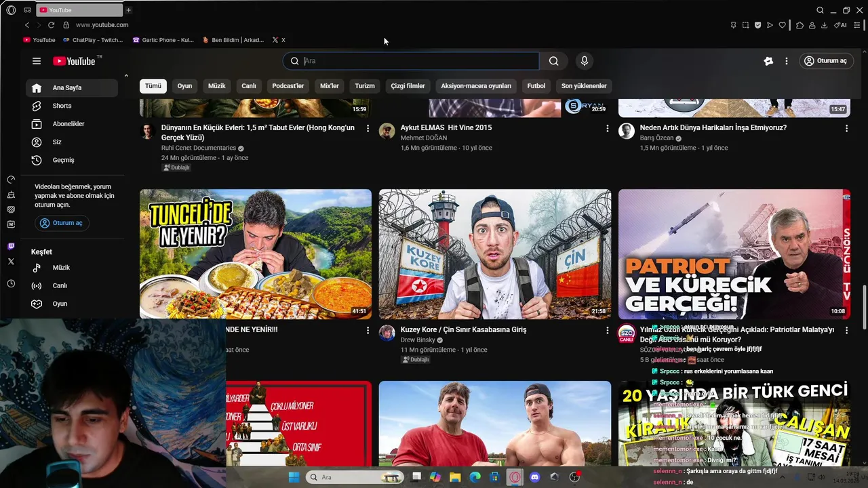The image size is (868, 488).
Task: Open a new browser tab with plus
Action: coord(128,10)
